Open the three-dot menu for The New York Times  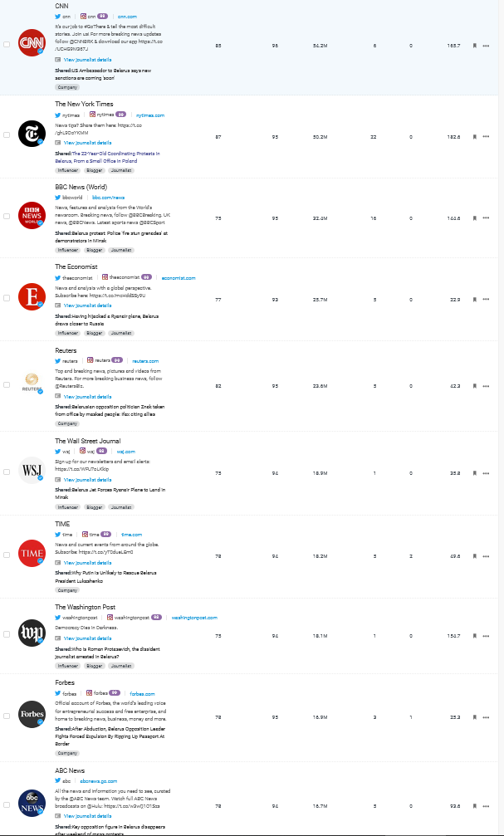(486, 136)
